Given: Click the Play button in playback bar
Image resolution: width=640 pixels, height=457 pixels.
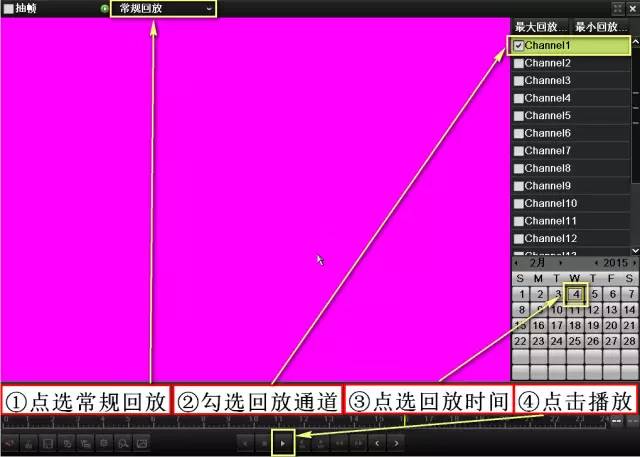Looking at the screenshot, I should point(283,441).
